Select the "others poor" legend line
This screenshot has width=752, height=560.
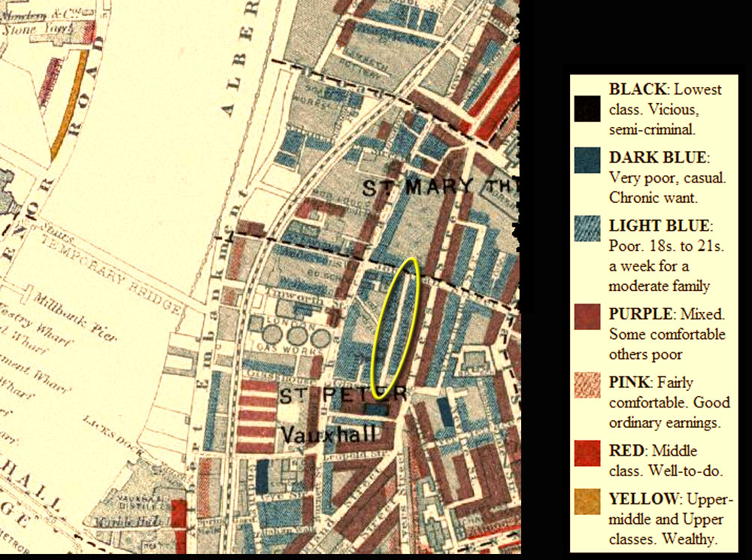click(x=645, y=354)
